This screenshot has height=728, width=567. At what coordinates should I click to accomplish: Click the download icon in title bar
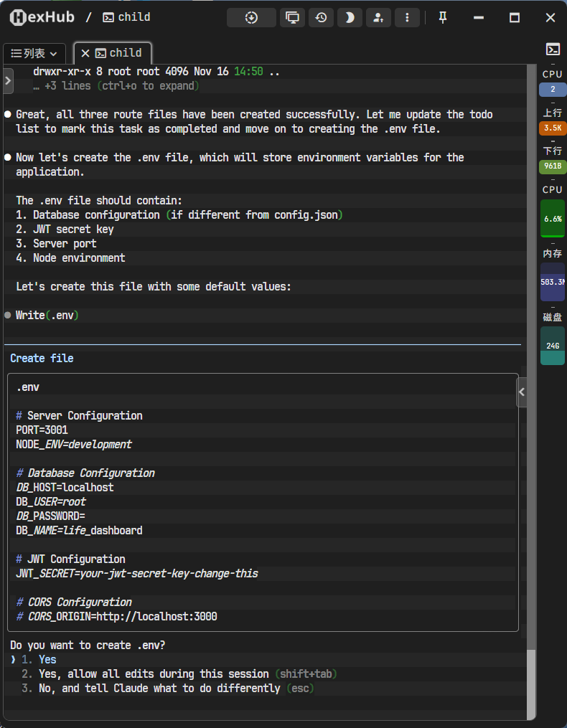point(251,18)
